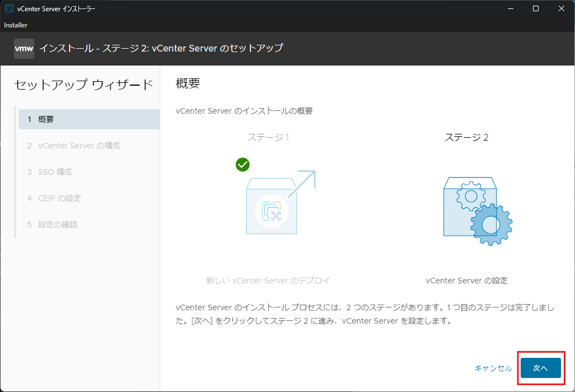The width and height of the screenshot is (575, 392).
Task: Click the 次へ button
Action: [540, 368]
